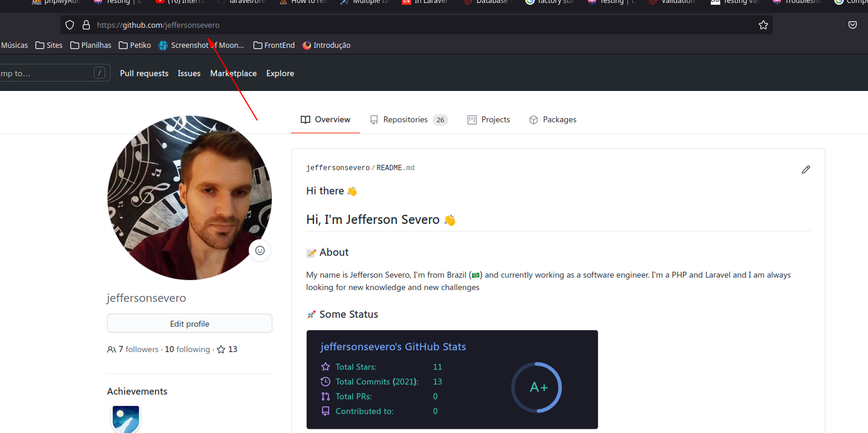The height and width of the screenshot is (433, 868).
Task: Click the Arctic Code Vault achievement badge
Action: [126, 419]
